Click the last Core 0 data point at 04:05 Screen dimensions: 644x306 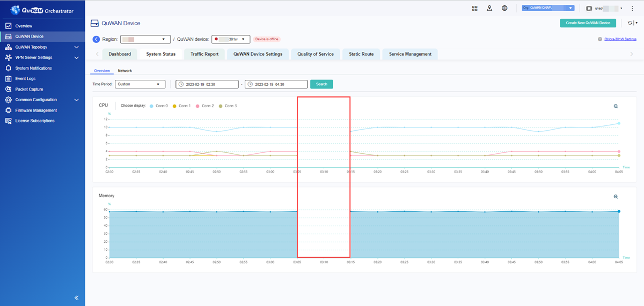pos(619,123)
